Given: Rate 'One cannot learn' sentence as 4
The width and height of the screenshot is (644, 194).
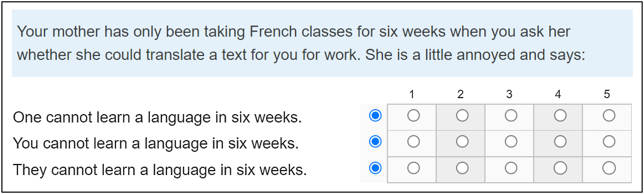Looking at the screenshot, I should 560,116.
